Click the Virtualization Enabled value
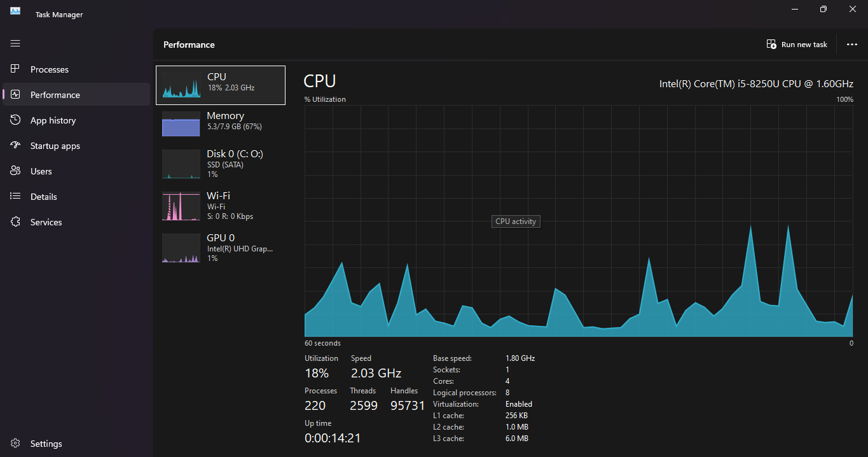Screen dimensions: 868x457 point(519,404)
